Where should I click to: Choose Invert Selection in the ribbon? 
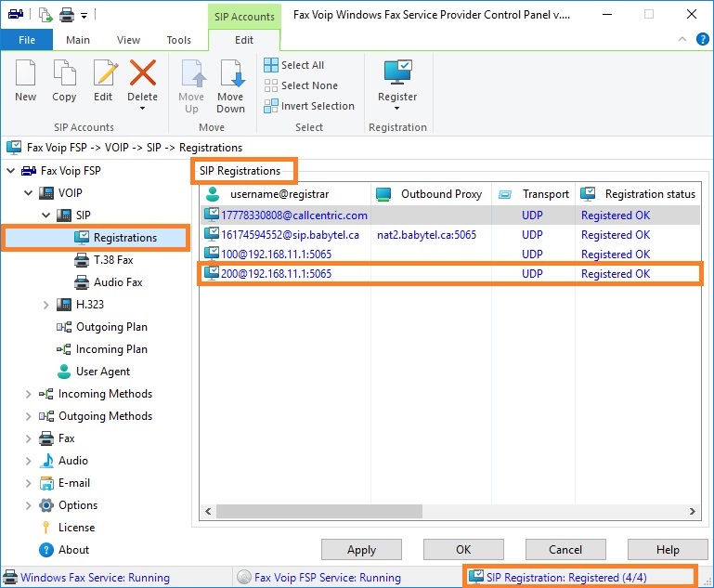tap(309, 106)
